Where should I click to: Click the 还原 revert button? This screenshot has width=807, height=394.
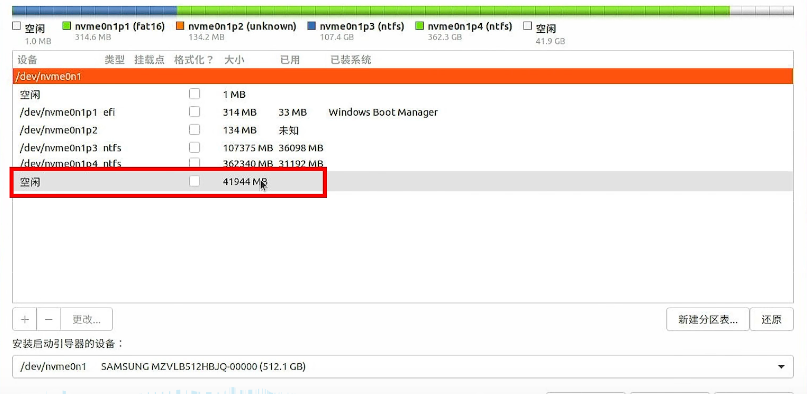coord(771,319)
